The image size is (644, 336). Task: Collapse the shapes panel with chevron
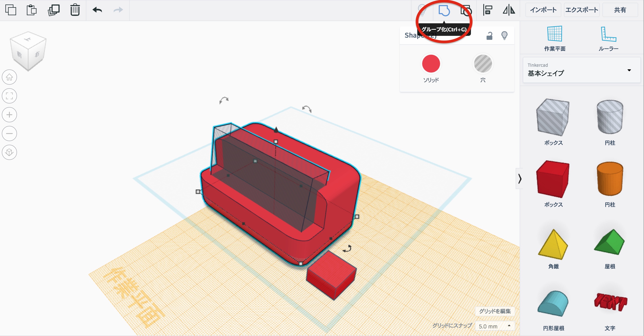point(519,179)
